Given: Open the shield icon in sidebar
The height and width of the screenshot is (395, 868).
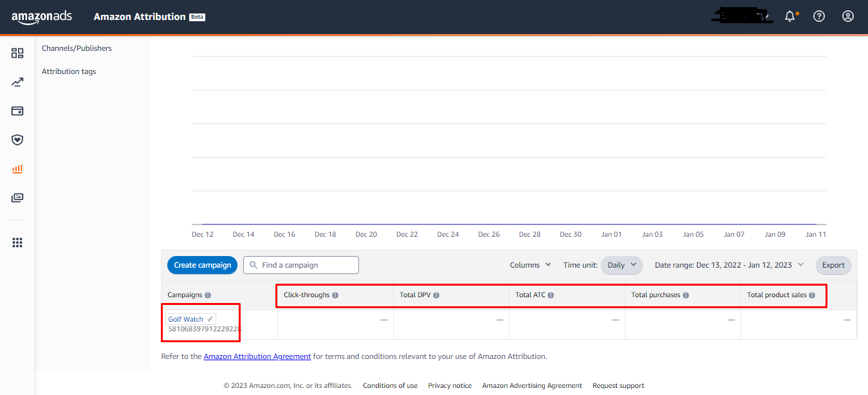Looking at the screenshot, I should point(17,140).
